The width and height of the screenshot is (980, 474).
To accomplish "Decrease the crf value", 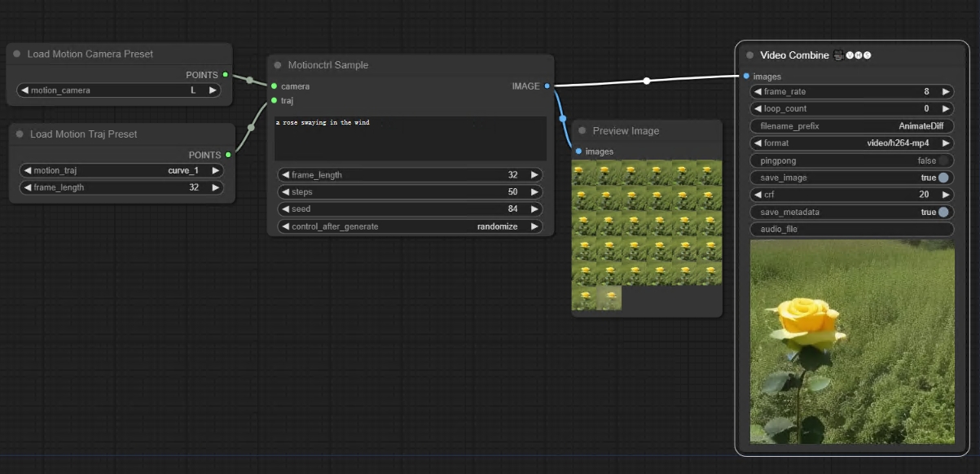I will click(758, 195).
